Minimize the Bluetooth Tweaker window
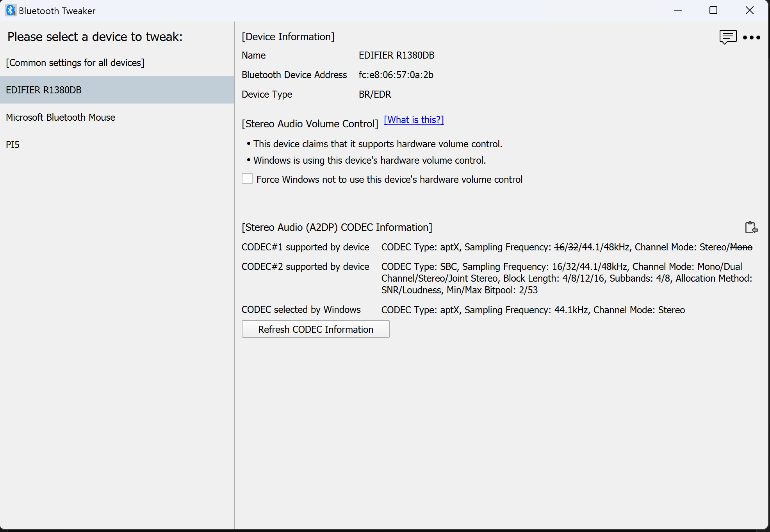Image resolution: width=770 pixels, height=532 pixels. [678, 11]
